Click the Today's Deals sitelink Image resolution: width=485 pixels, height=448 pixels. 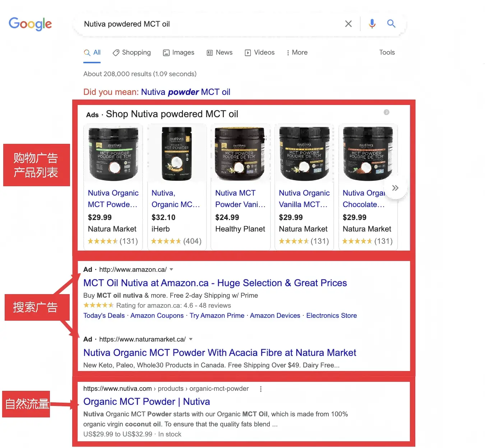pyautogui.click(x=104, y=316)
